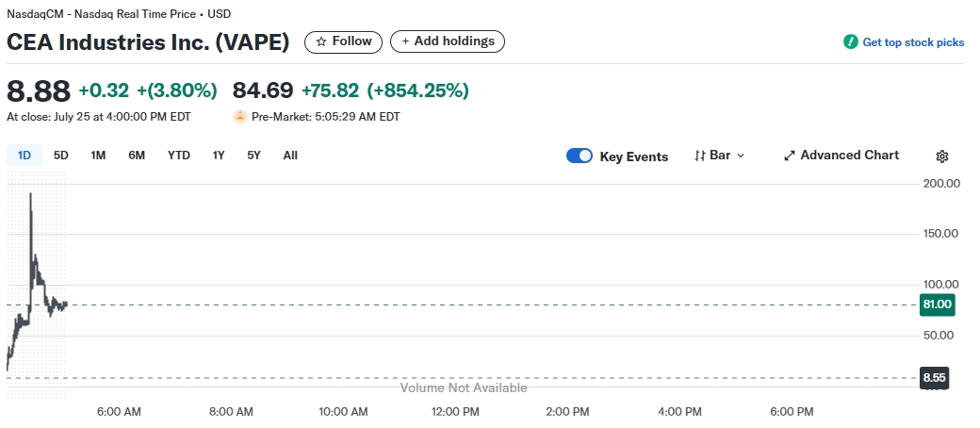Open chart settings gear icon
This screenshot has width=980, height=428.
(x=941, y=156)
